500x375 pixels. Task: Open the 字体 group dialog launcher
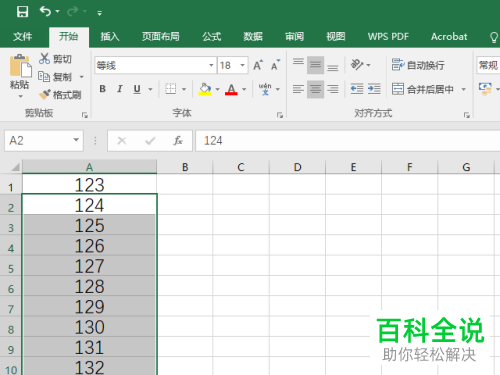click(x=280, y=115)
